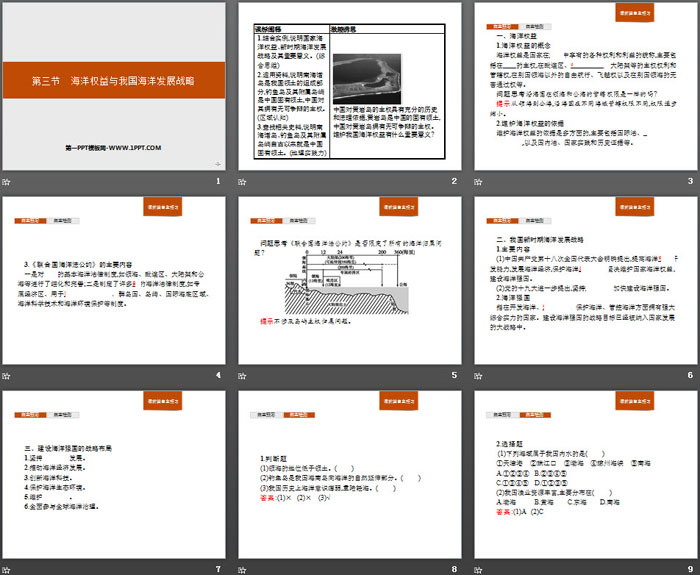Click the animation star icon under slide 4

(x=6, y=376)
